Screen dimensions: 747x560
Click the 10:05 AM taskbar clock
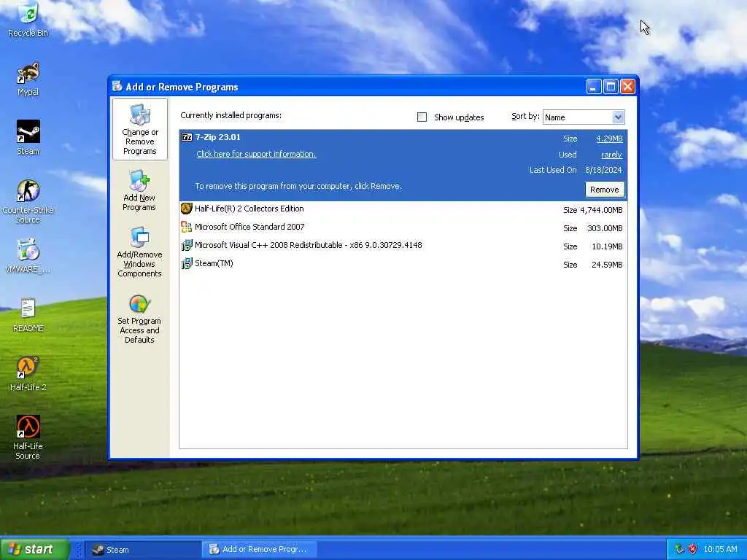coord(720,549)
